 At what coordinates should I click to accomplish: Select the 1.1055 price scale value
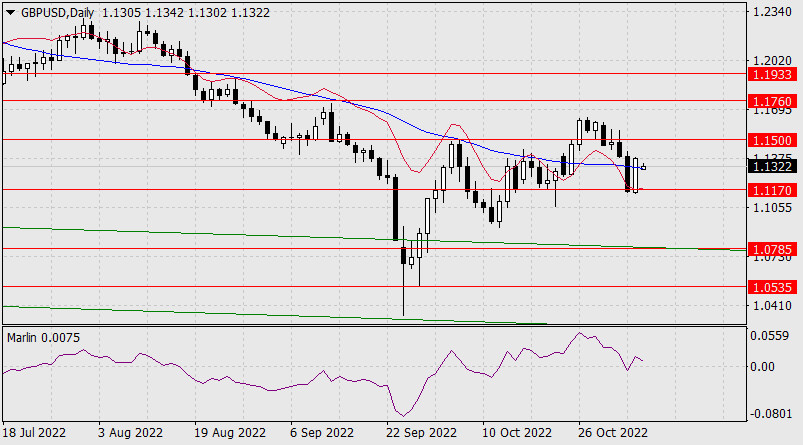tap(772, 207)
